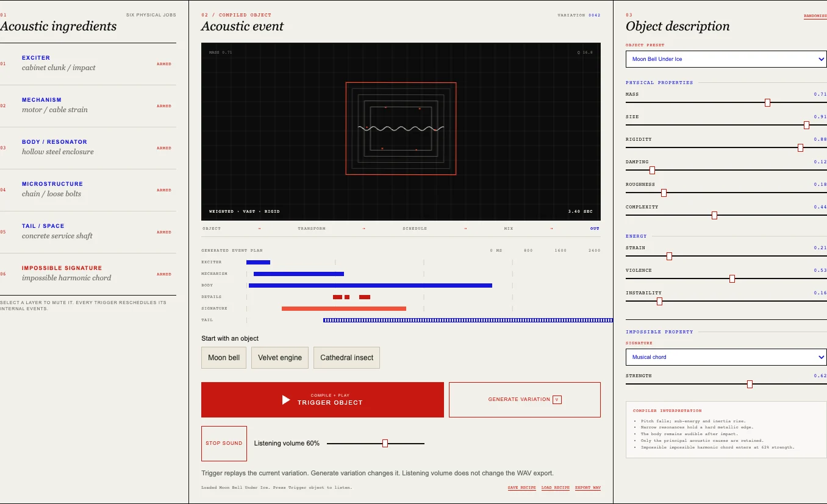Click the red outer square in the visualizer
The image size is (827, 504).
click(401, 129)
